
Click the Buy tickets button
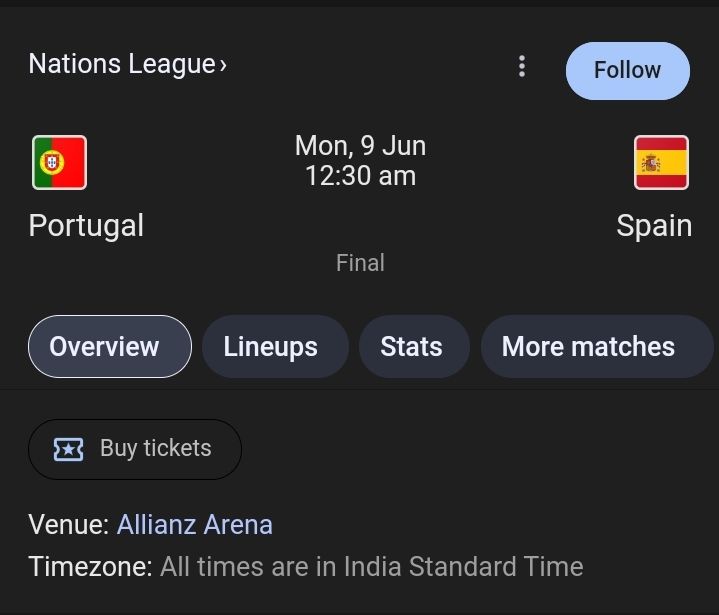(x=135, y=449)
